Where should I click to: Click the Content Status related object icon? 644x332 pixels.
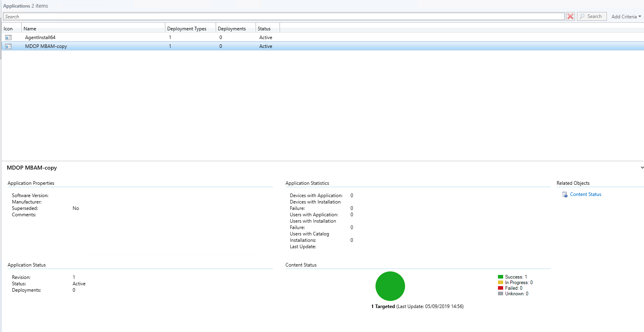(x=565, y=194)
